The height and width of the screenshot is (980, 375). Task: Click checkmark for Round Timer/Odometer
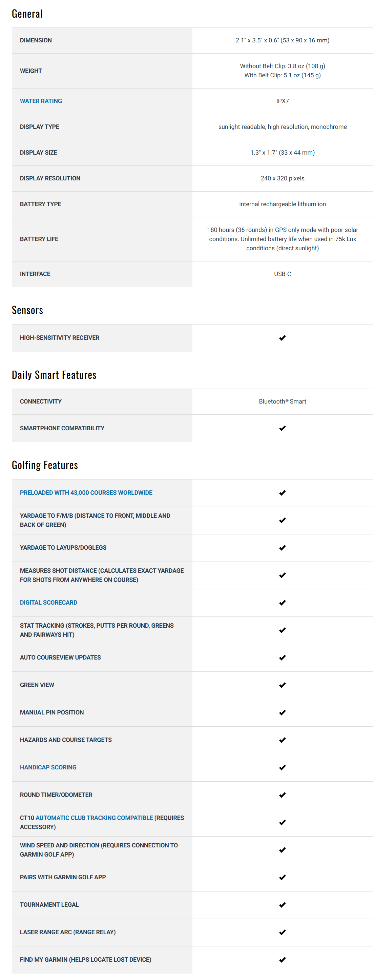(282, 795)
